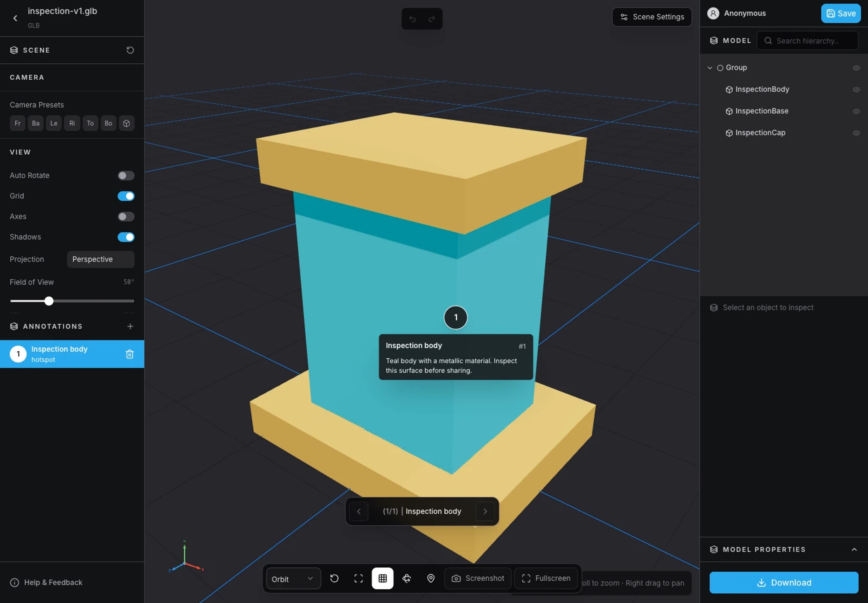Viewport: 868px width, 603px height.
Task: Click the Anonymous user avatar
Action: (713, 13)
